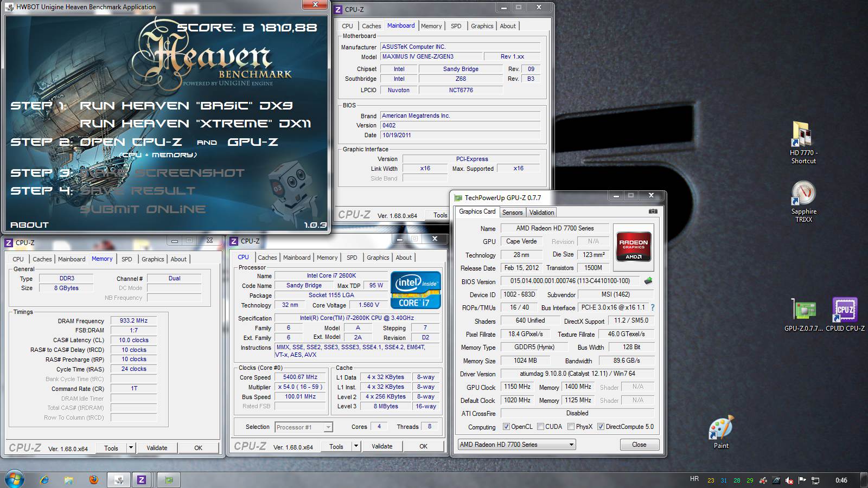Open About tab in CPU-Z Mainboard window
The image size is (868, 488).
tap(508, 26)
